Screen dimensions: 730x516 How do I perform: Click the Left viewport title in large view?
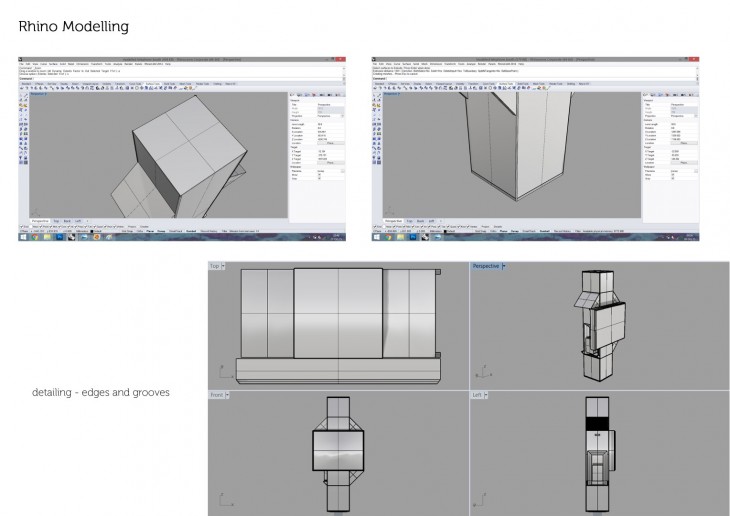tap(479, 395)
